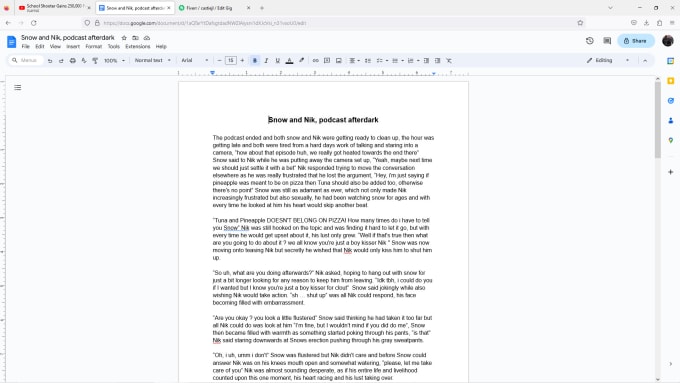Increase font size with plus button
Viewport: 680px width, 383px height.
pyautogui.click(x=242, y=61)
